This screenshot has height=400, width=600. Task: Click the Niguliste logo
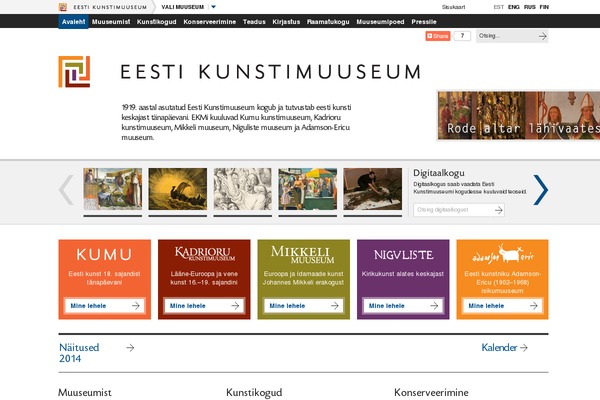(403, 255)
